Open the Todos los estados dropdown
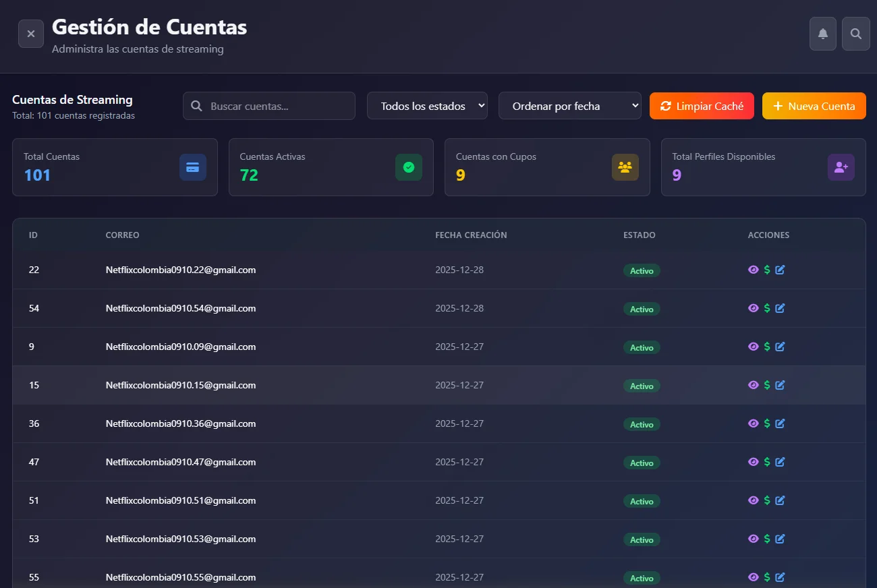The height and width of the screenshot is (588, 877). click(x=427, y=106)
